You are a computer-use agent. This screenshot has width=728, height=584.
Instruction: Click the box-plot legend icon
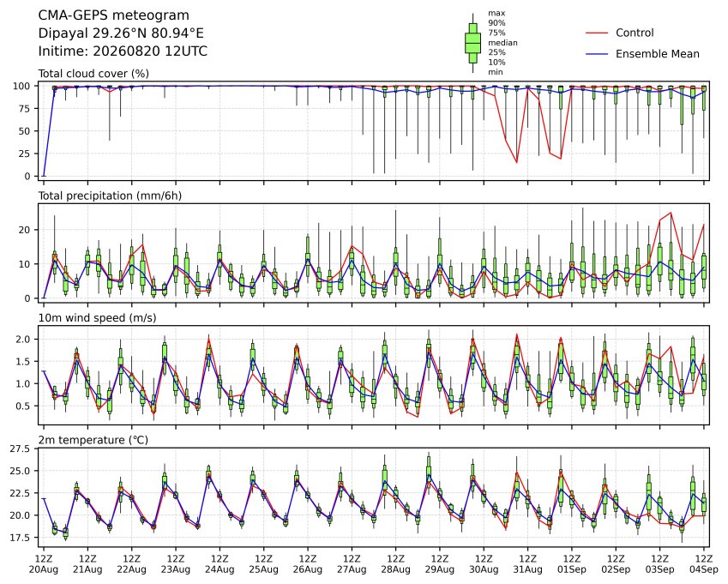tap(472, 43)
